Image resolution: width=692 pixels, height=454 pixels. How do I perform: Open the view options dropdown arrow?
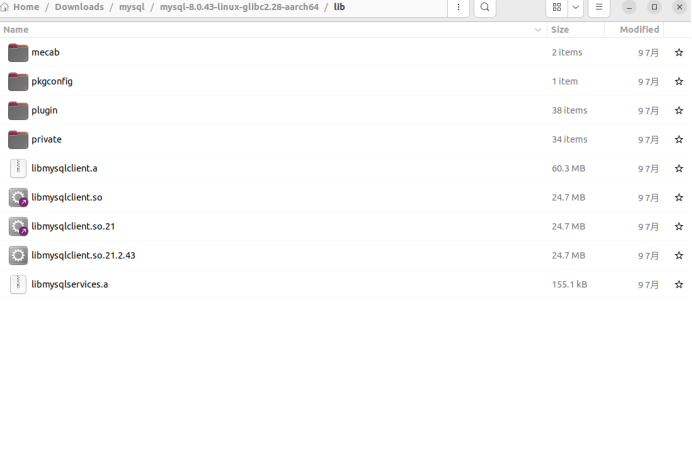(575, 7)
